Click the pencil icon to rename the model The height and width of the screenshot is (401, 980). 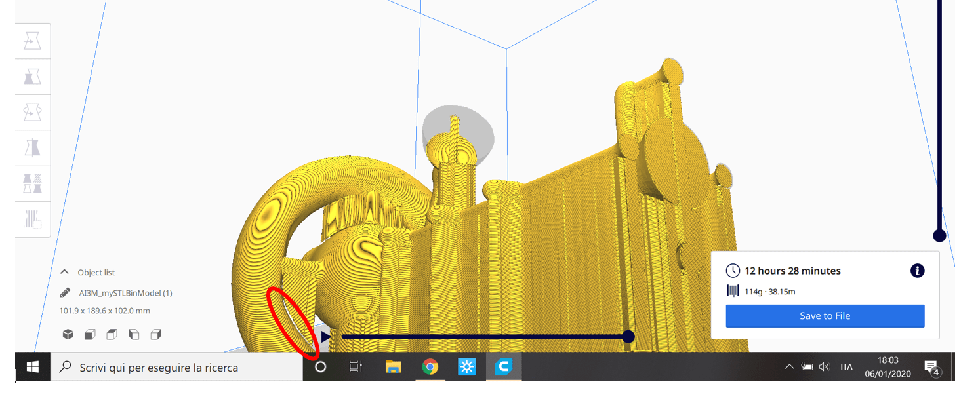tap(65, 293)
